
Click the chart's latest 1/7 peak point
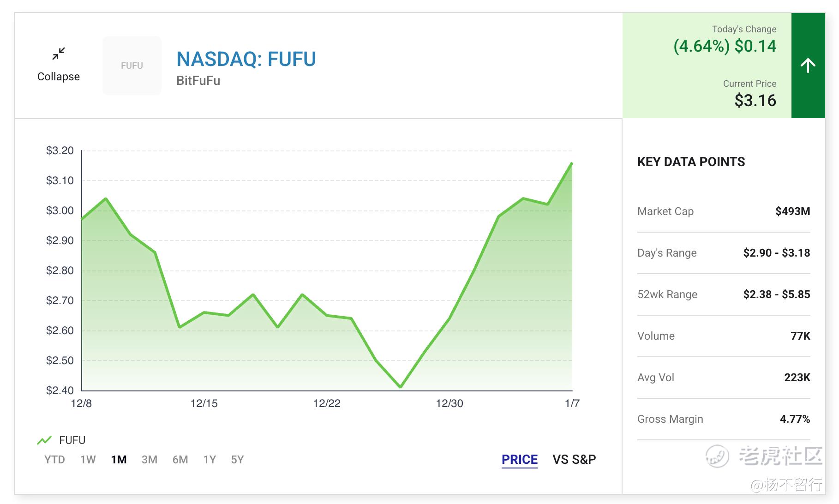click(572, 163)
